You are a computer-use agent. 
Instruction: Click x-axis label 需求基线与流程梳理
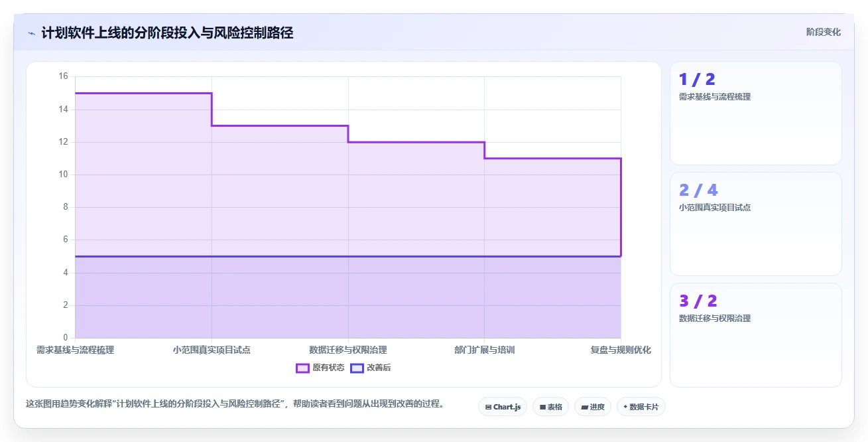coord(75,350)
